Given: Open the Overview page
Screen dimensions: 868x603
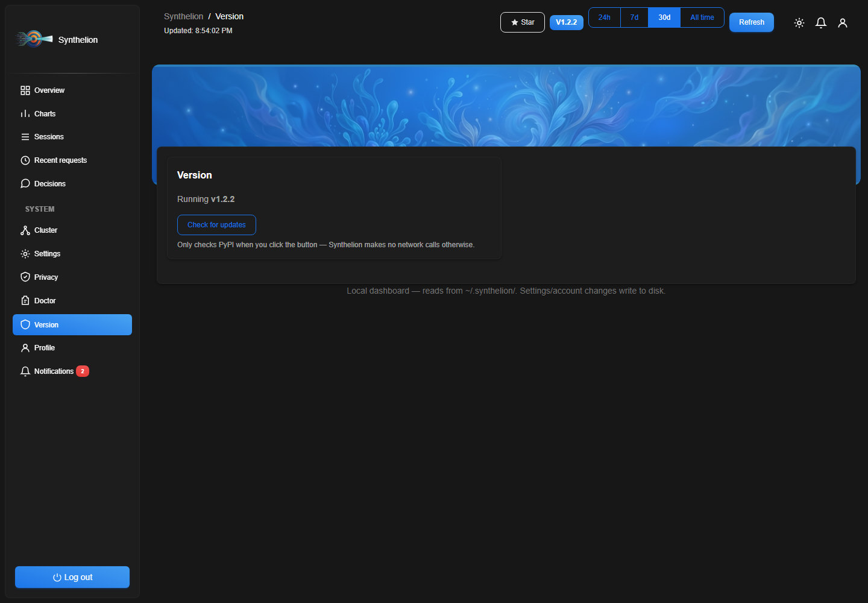Looking at the screenshot, I should [72, 90].
